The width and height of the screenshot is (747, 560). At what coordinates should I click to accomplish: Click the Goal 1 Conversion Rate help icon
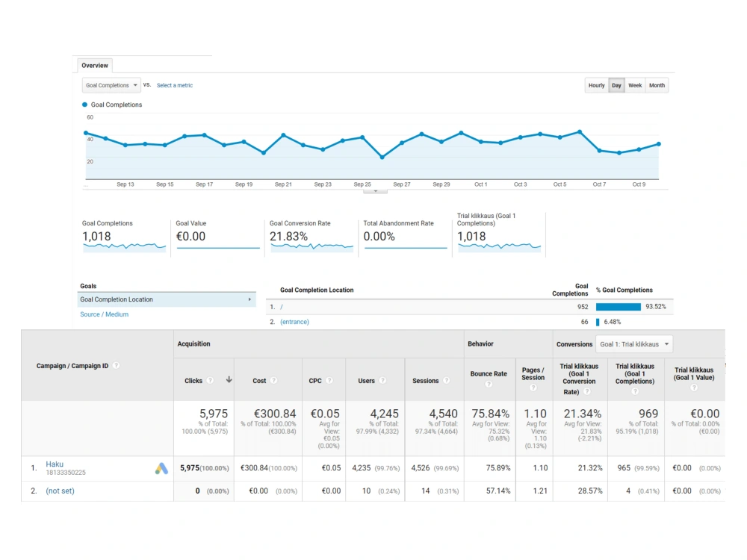click(587, 391)
